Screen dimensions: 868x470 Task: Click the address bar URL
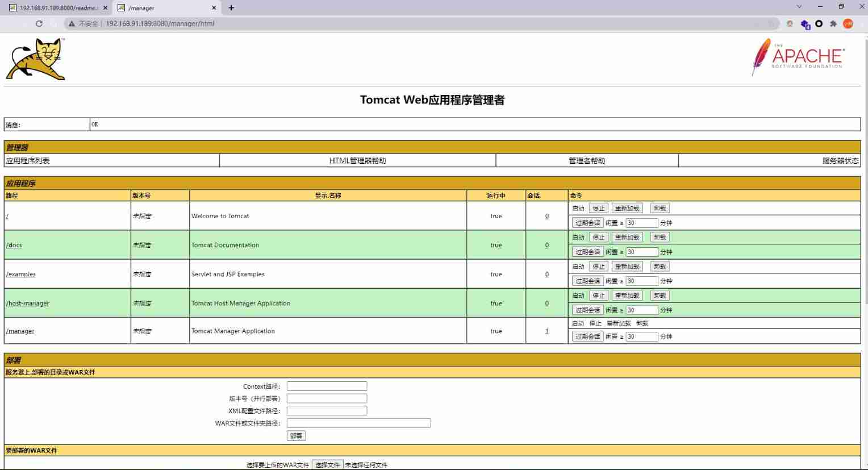(160, 24)
